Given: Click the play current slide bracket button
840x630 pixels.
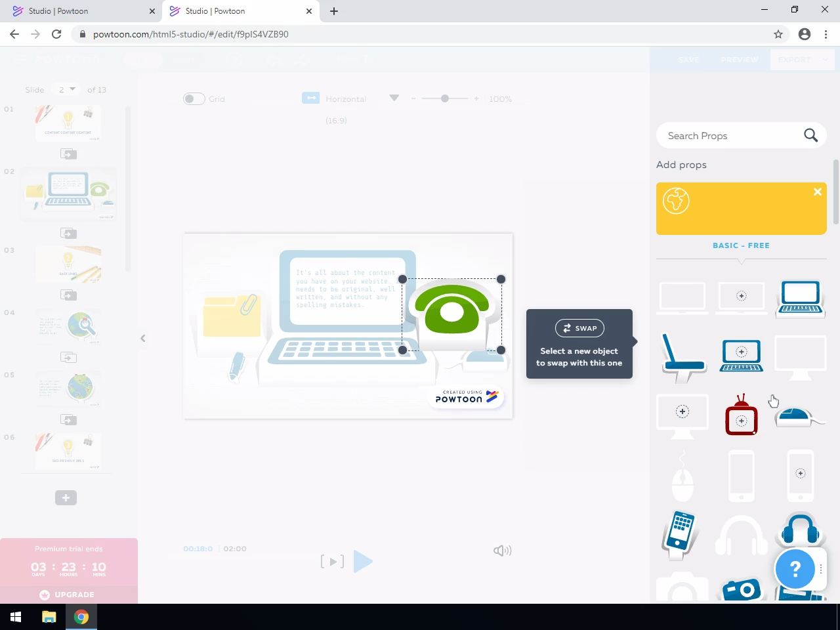Looking at the screenshot, I should coord(332,561).
